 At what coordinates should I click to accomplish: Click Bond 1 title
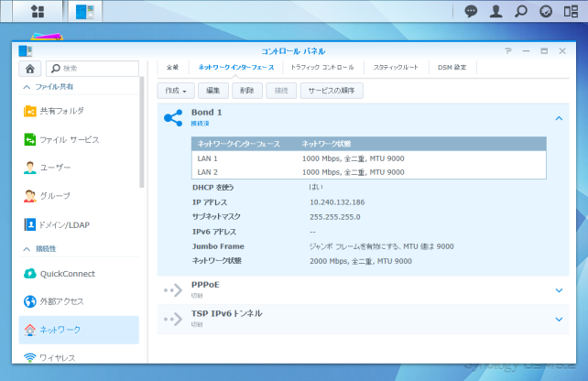(x=206, y=113)
